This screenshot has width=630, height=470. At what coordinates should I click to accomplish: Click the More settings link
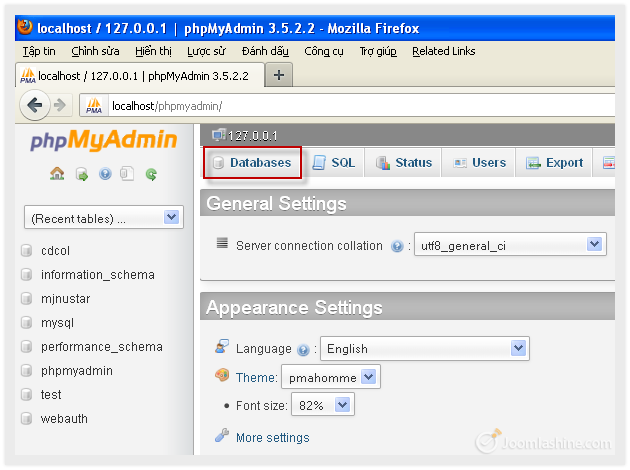272,437
